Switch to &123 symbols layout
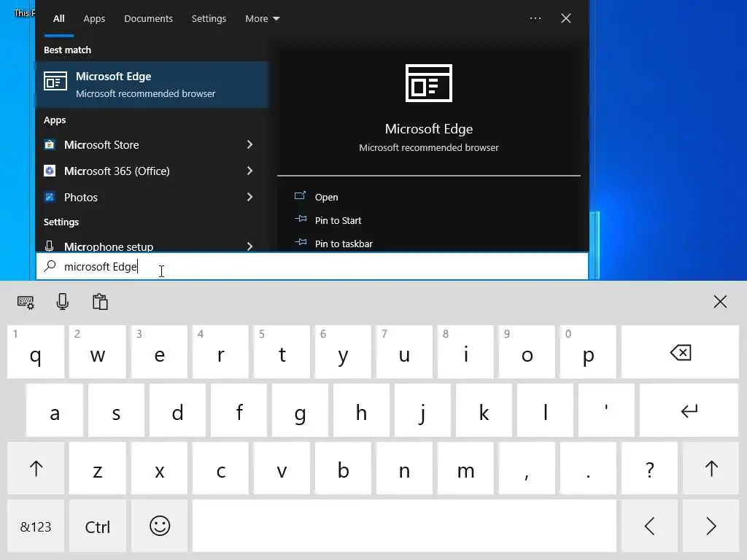Image resolution: width=747 pixels, height=560 pixels. (x=36, y=526)
